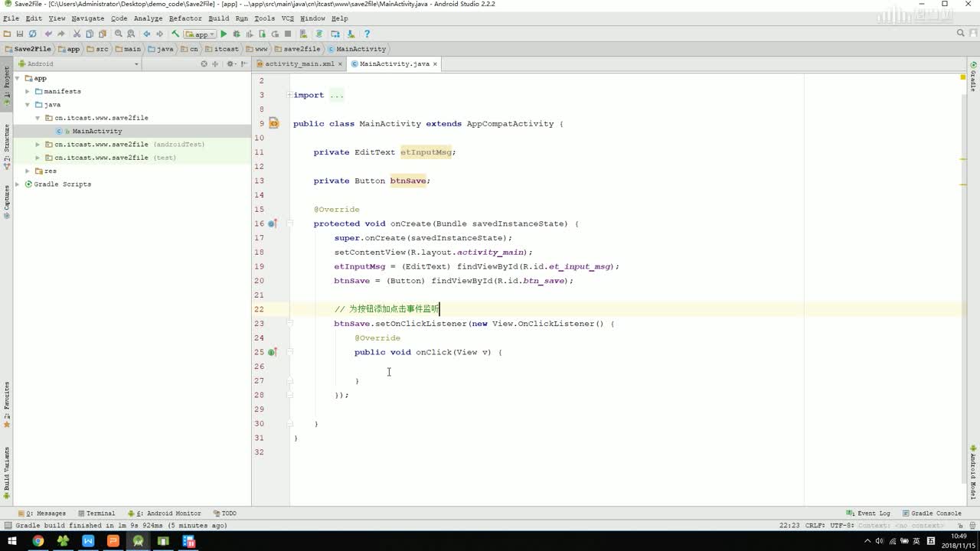The image size is (980, 551).
Task: Expand the folded import block
Action: (x=288, y=95)
